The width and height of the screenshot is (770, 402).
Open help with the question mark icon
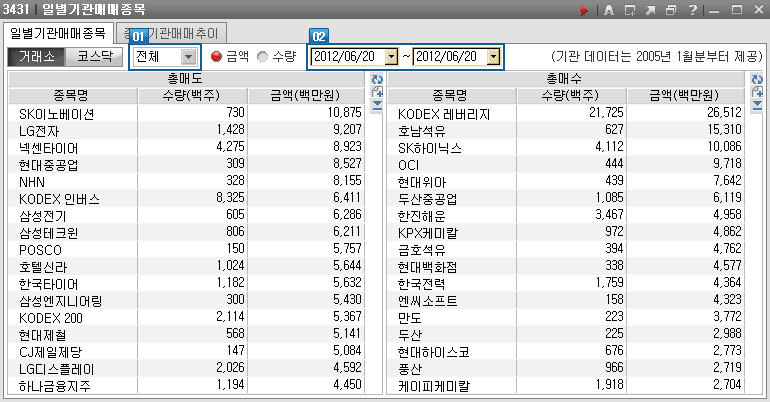coord(692,10)
